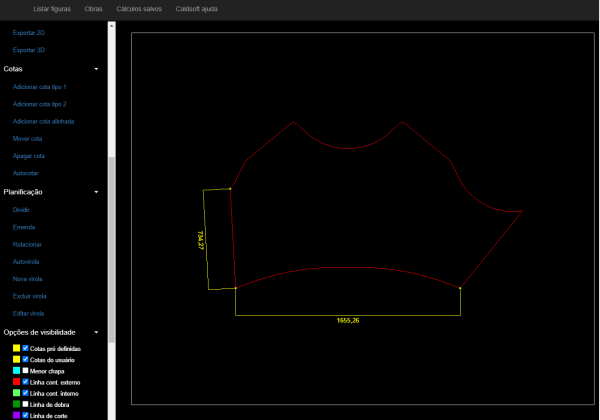Open the Listar figuras menu
The height and width of the screenshot is (420, 600).
[x=53, y=9]
